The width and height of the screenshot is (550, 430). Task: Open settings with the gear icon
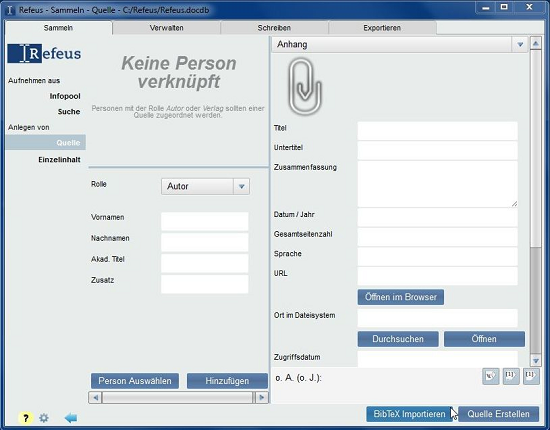point(44,418)
